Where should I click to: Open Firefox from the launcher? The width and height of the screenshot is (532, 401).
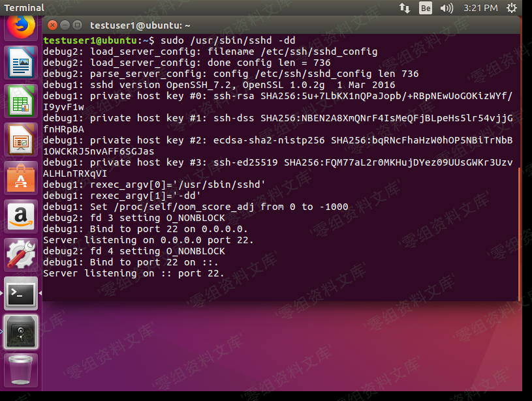tap(21, 26)
